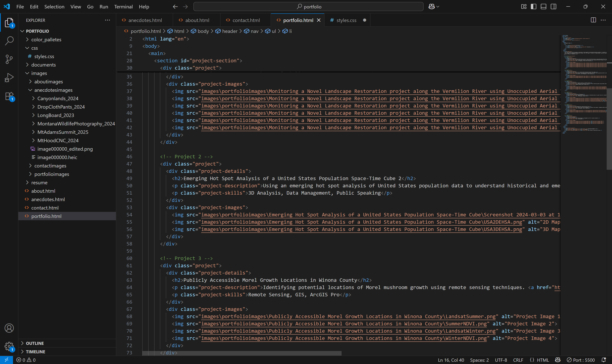Split the editor using the toolbar icon
This screenshot has width=612, height=364.
click(594, 20)
